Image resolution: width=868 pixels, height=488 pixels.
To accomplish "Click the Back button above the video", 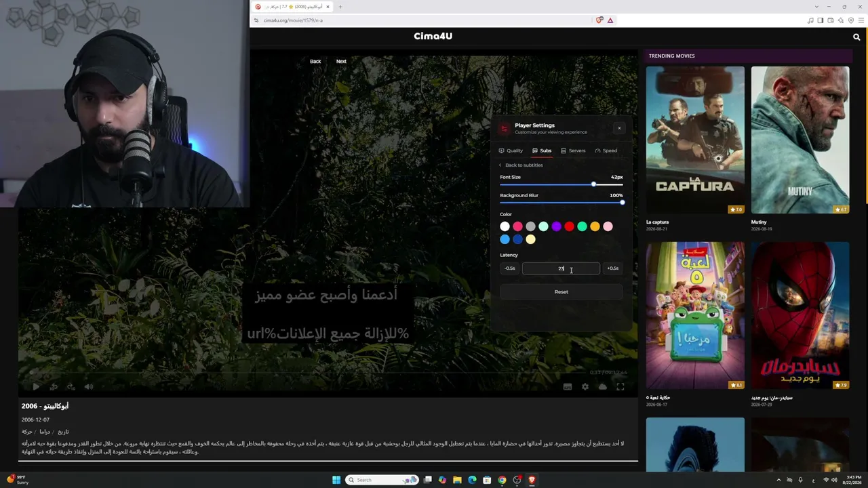I will (315, 62).
